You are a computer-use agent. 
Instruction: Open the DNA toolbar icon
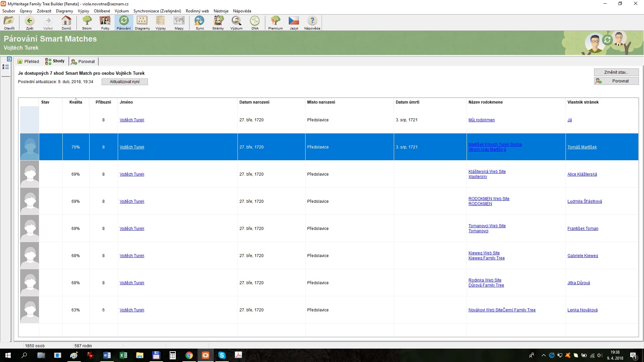[255, 23]
